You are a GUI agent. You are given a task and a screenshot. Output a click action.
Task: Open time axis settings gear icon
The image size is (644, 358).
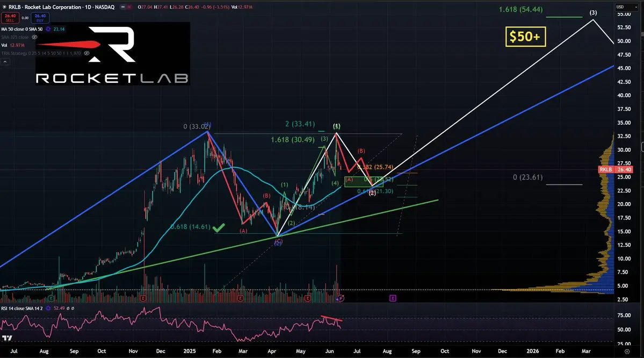pyautogui.click(x=627, y=352)
